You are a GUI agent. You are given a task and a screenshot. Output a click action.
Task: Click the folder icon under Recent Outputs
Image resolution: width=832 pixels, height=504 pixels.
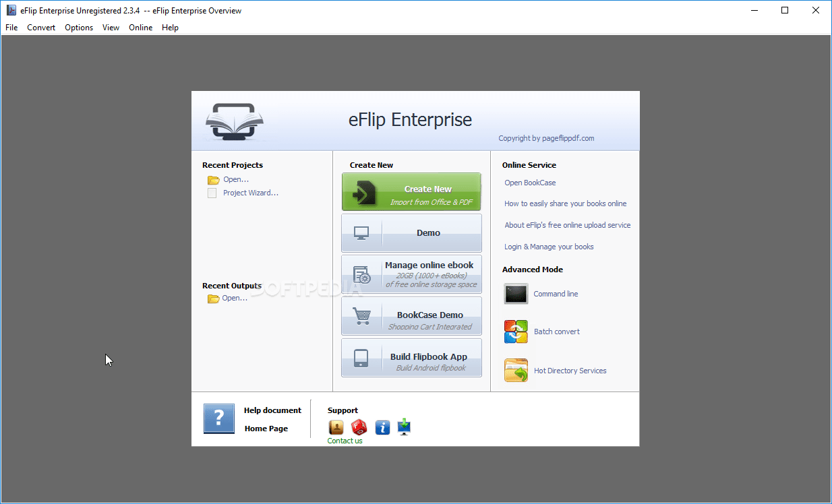(213, 298)
